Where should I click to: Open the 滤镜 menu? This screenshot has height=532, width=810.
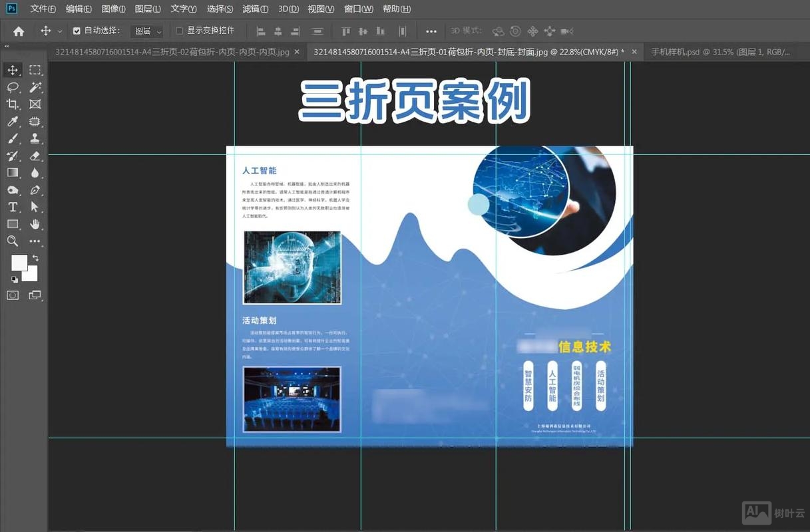coord(255,9)
